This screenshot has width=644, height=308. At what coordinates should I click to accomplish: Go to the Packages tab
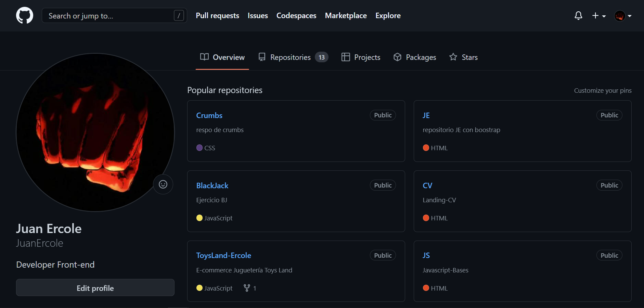pyautogui.click(x=415, y=57)
